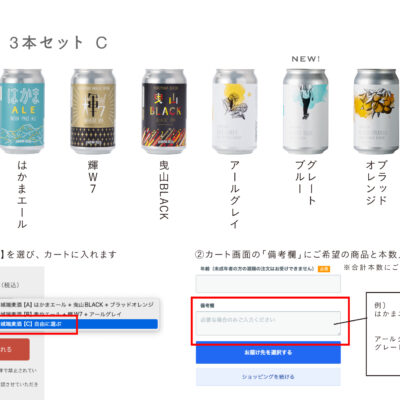Focus the 備考欄 remarks text area
This screenshot has height=400, width=400.
[x=268, y=323]
